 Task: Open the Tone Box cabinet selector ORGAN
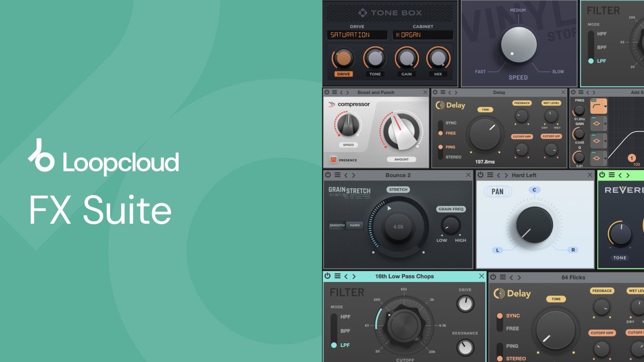423,35
